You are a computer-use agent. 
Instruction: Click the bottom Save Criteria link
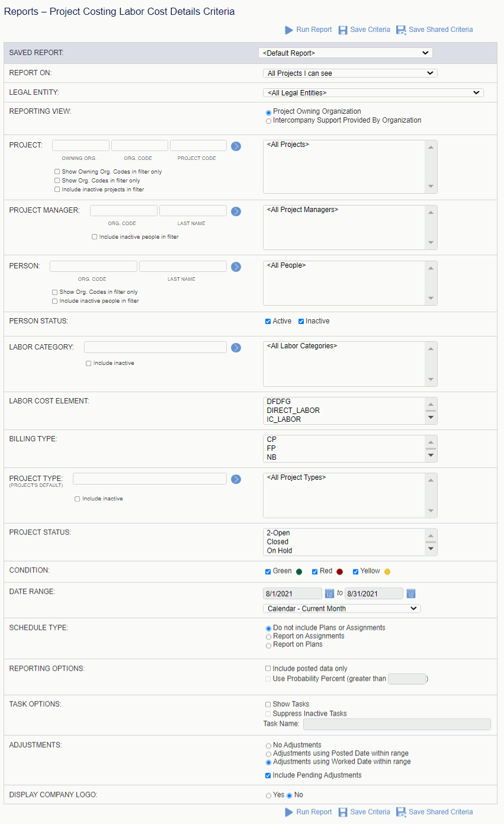[x=370, y=812]
